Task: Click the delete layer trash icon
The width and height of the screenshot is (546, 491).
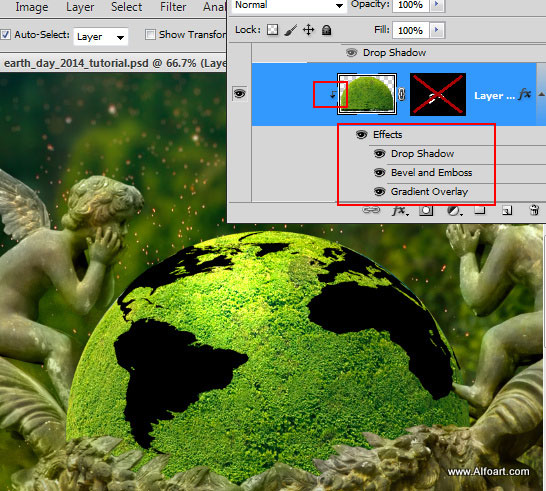Action: 534,210
